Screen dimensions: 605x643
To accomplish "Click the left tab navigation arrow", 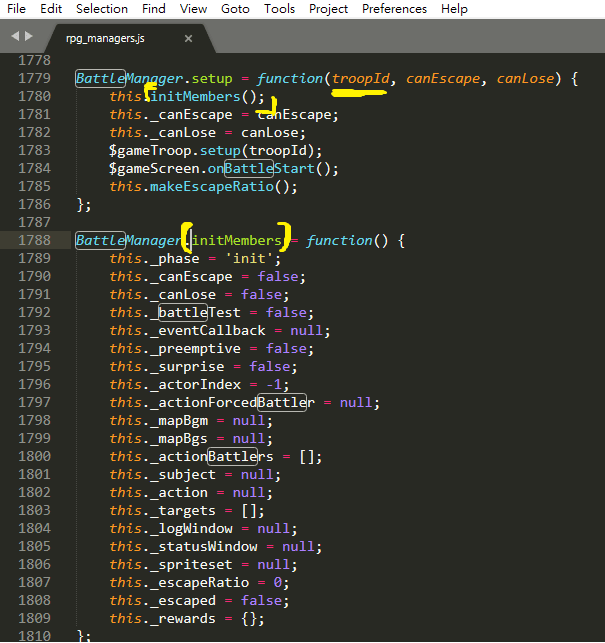I will point(15,37).
